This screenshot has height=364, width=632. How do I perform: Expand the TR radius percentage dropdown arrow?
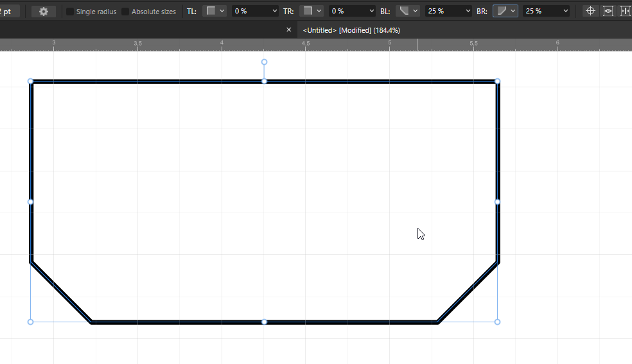point(372,12)
